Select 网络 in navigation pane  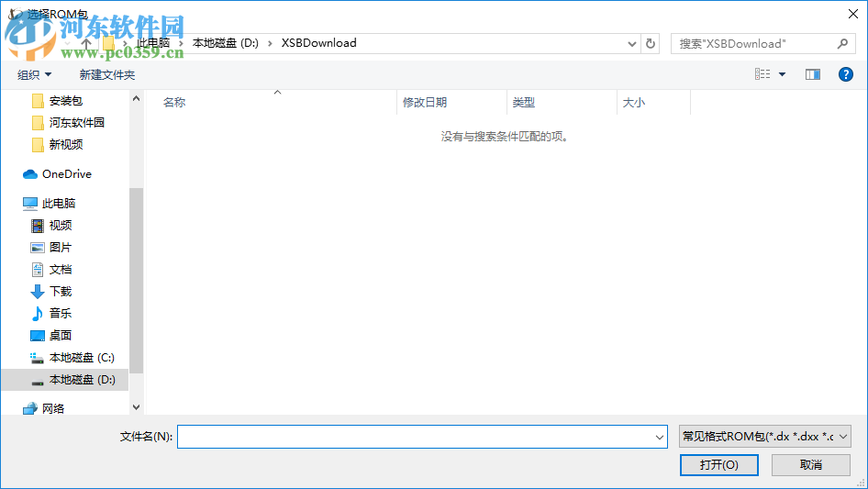coord(52,408)
